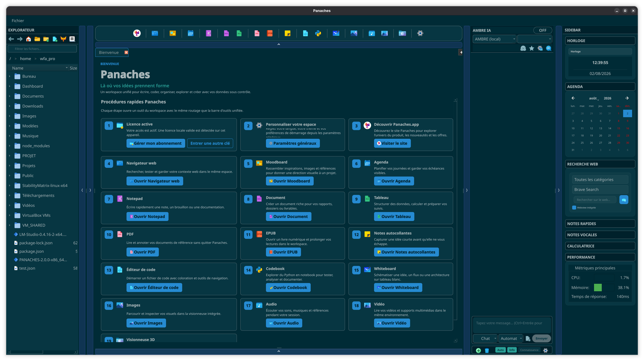
Task: Add a new tab with plus button
Action: coord(461,52)
